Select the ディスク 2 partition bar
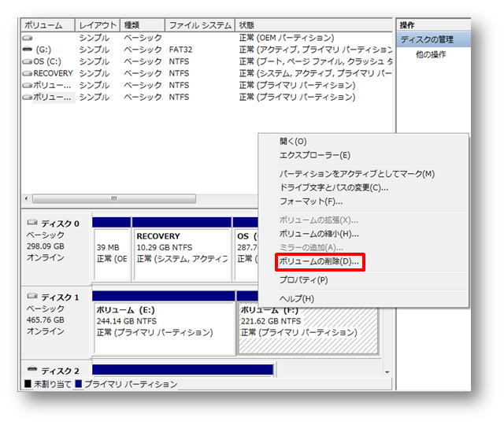The height and width of the screenshot is (425, 504). pyautogui.click(x=183, y=370)
